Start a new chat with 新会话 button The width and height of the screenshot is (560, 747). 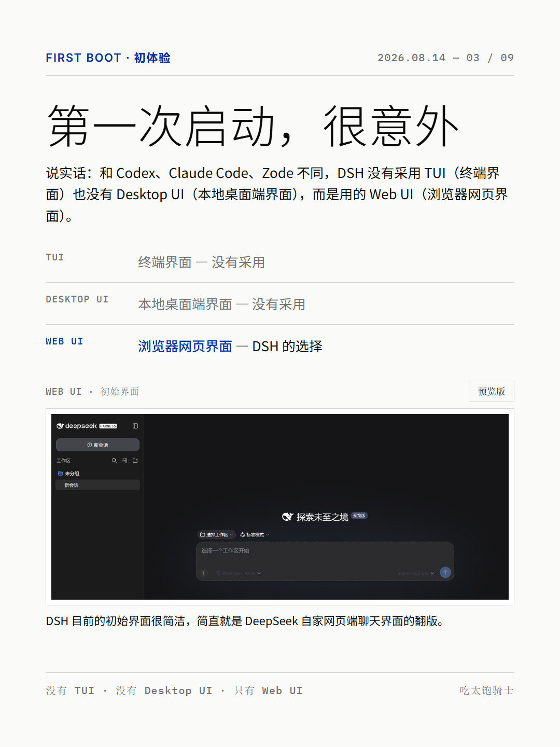(97, 445)
